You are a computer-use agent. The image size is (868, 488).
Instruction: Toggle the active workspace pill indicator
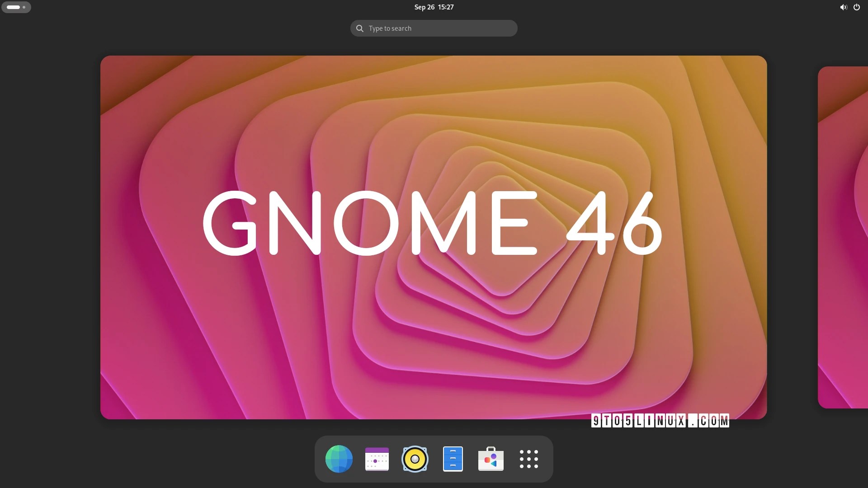coord(13,7)
